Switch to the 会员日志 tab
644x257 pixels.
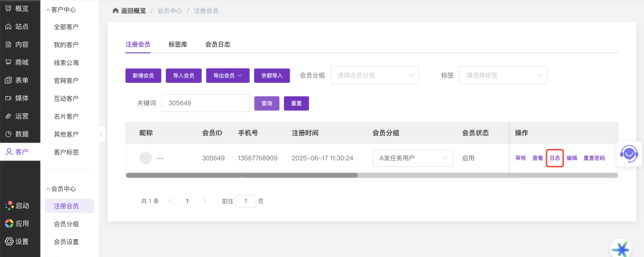click(x=218, y=44)
